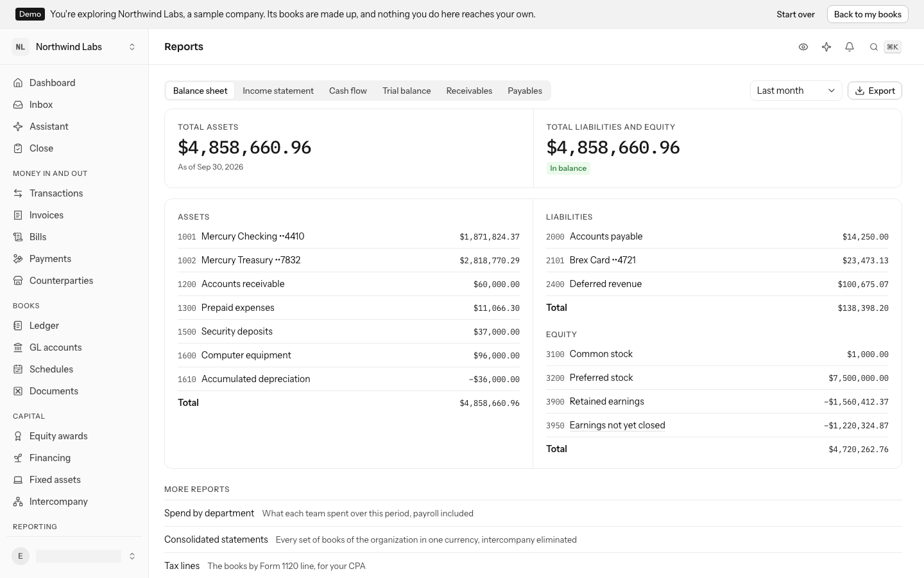Click the Invoices document icon
924x578 pixels.
tap(18, 215)
